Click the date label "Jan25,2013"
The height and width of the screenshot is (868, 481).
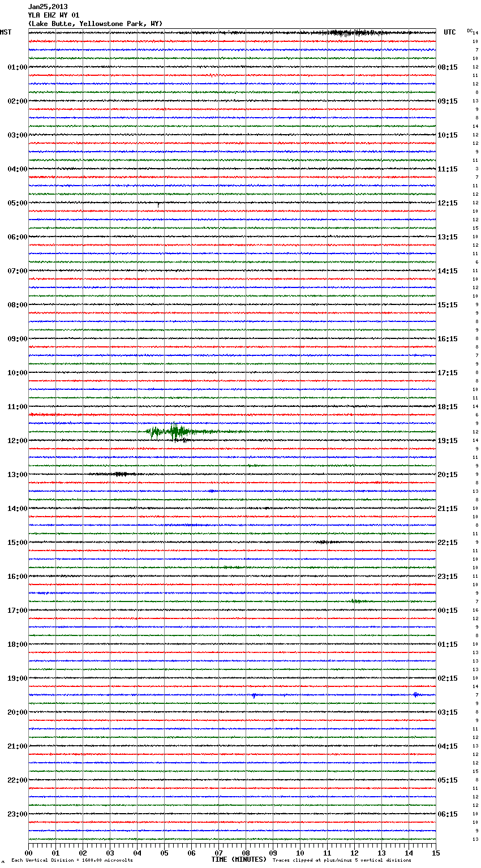(x=48, y=7)
